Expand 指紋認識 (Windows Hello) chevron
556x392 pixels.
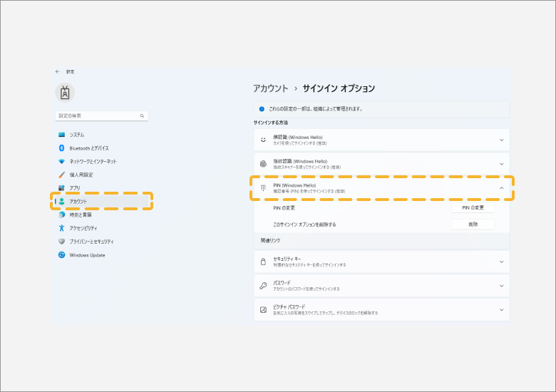pyautogui.click(x=501, y=164)
